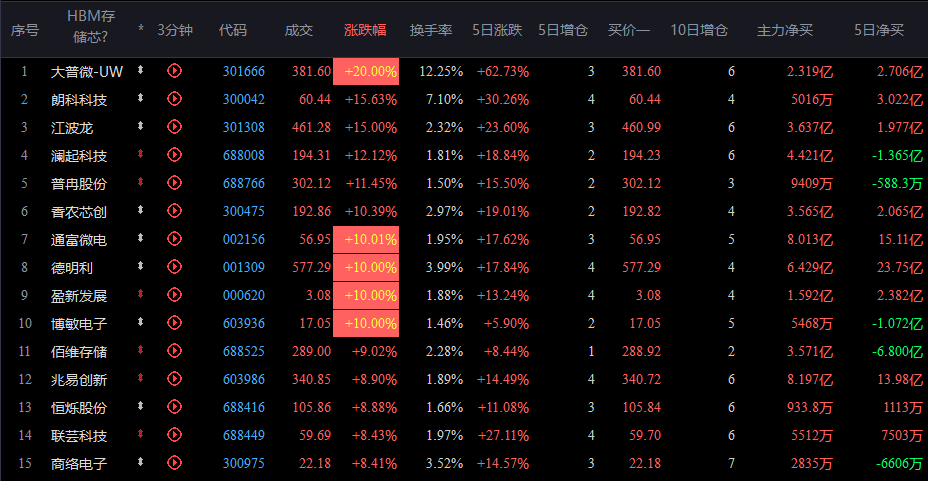Click the red marker icon beside 澜起科技
The image size is (928, 481).
tap(140, 154)
